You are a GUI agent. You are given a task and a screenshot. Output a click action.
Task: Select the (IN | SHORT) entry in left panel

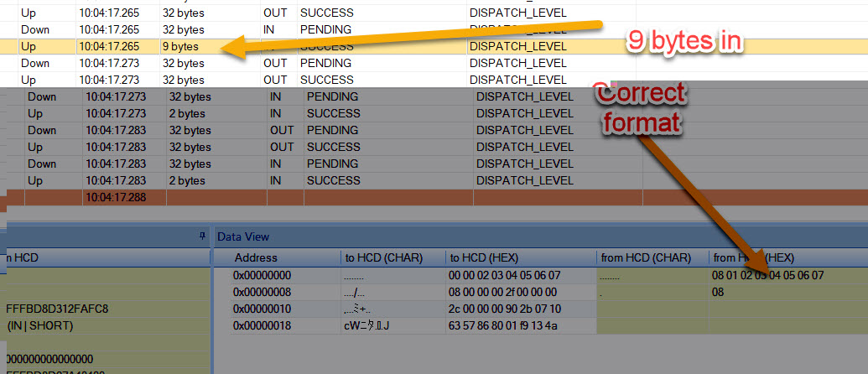[x=40, y=326]
